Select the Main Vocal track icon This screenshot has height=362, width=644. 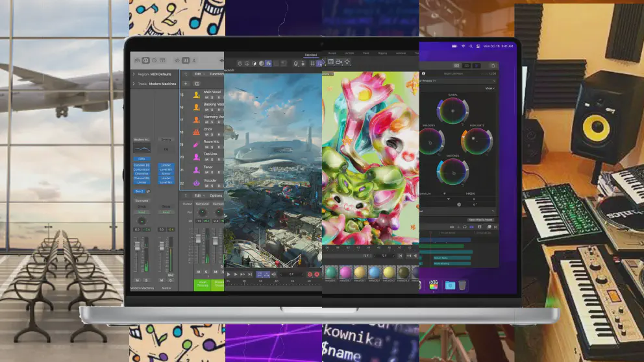pyautogui.click(x=196, y=95)
